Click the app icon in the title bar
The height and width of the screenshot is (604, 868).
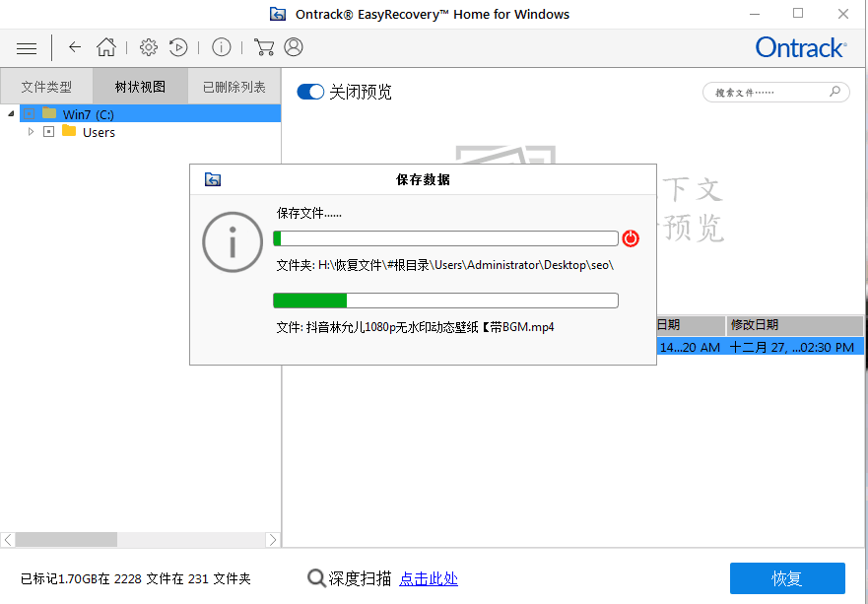click(278, 14)
